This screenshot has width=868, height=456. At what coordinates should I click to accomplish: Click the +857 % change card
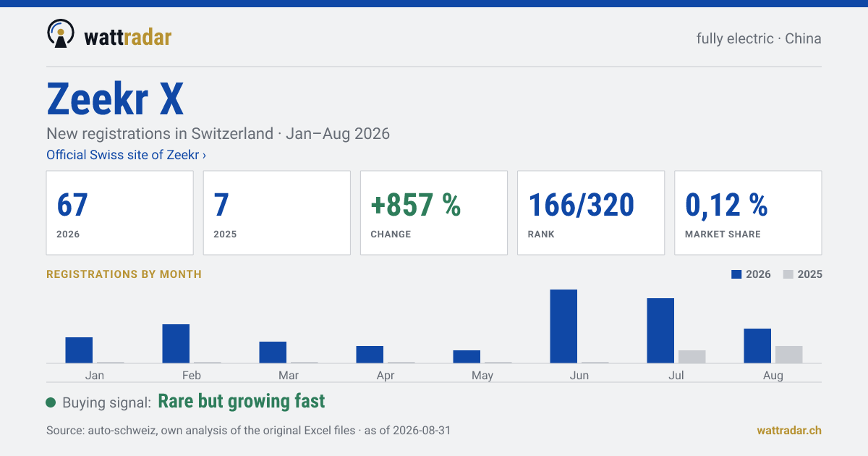434,213
